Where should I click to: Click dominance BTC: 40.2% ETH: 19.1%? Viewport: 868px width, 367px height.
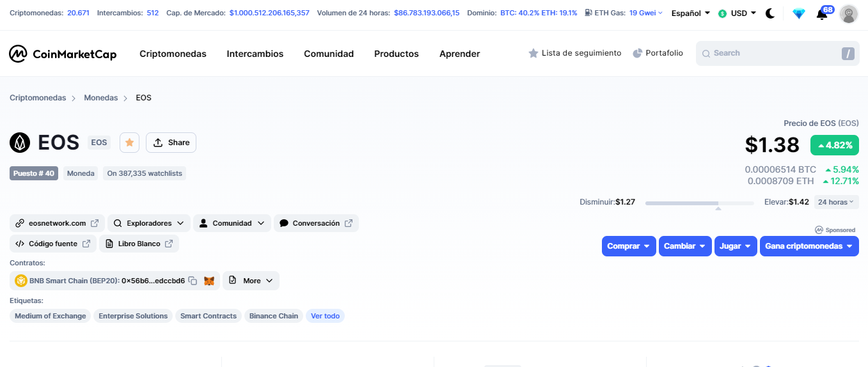pos(539,13)
